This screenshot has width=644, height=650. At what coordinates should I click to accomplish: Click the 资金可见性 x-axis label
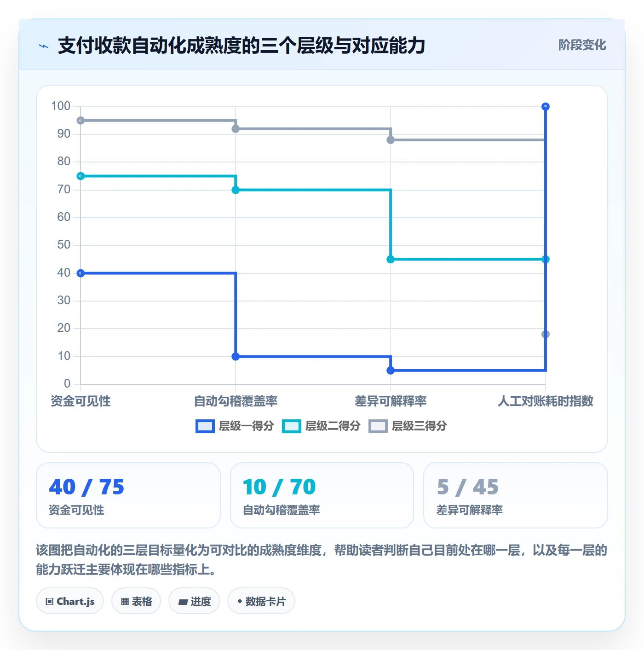(80, 401)
